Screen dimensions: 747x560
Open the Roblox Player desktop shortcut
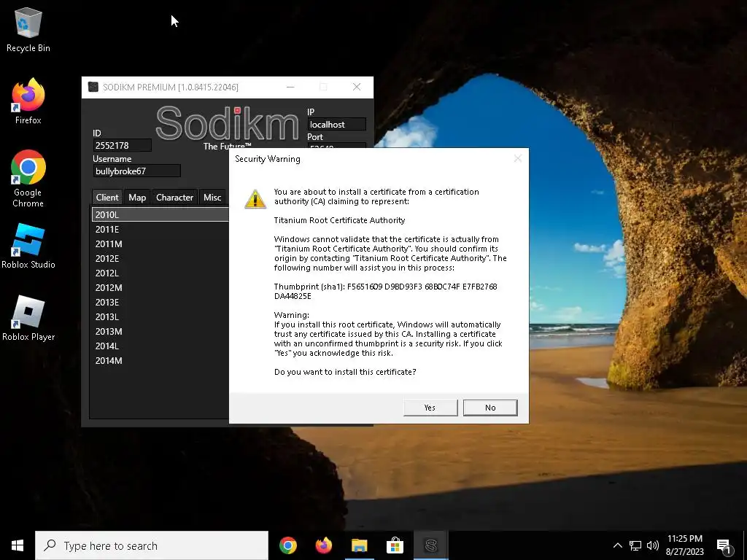point(28,318)
